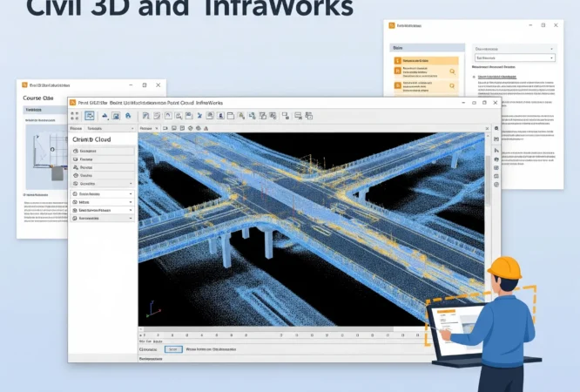580x392 pixels.
Task: Select the first row under the Cloud heading
Action: tap(103, 151)
